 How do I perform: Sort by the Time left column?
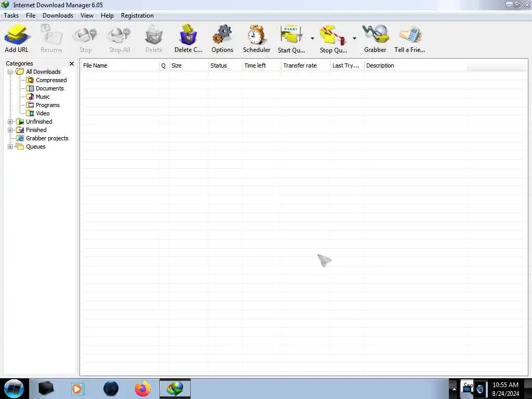[x=262, y=65]
